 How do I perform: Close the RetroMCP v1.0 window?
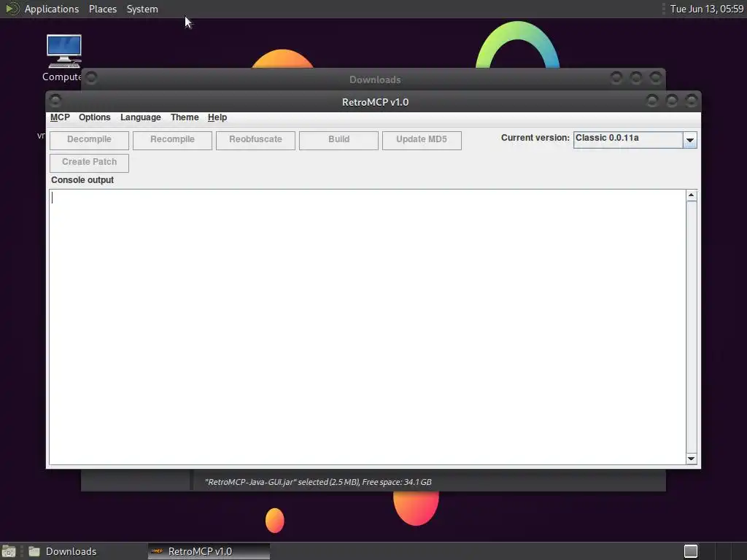(692, 101)
